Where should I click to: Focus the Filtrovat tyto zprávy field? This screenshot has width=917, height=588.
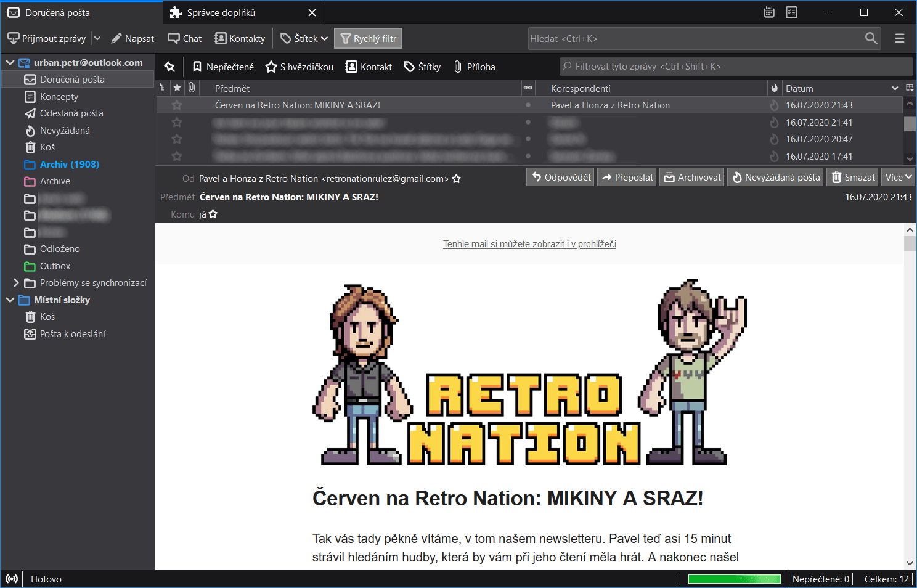pyautogui.click(x=736, y=67)
